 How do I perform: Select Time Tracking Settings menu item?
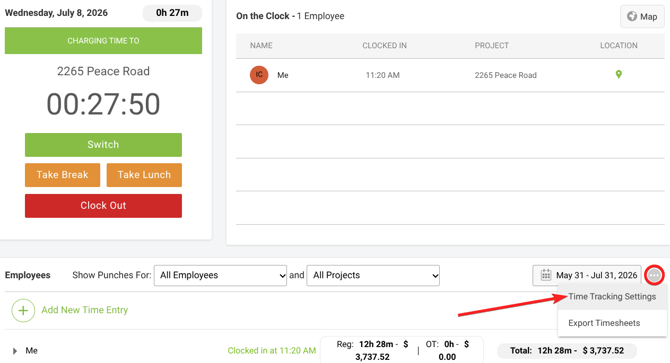(x=612, y=296)
